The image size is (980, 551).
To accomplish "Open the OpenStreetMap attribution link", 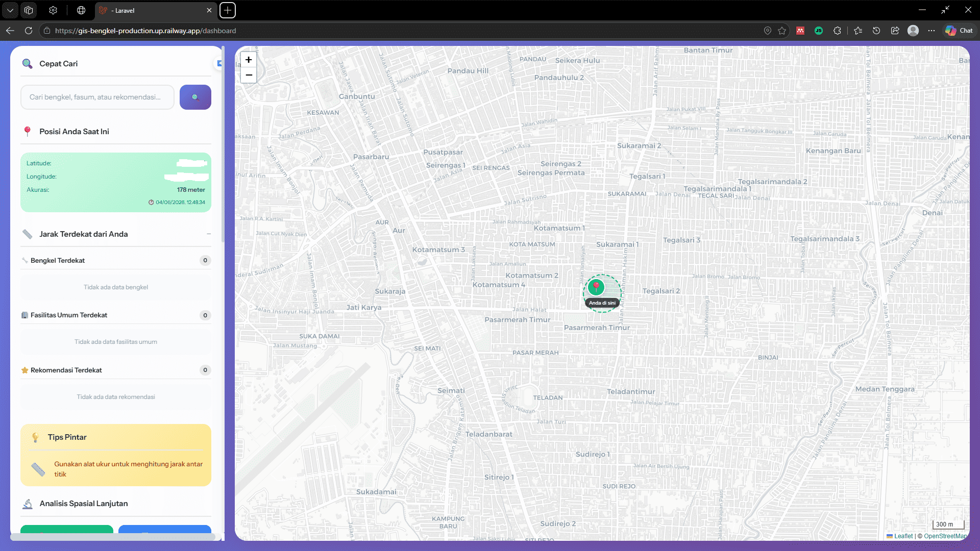I will click(945, 536).
